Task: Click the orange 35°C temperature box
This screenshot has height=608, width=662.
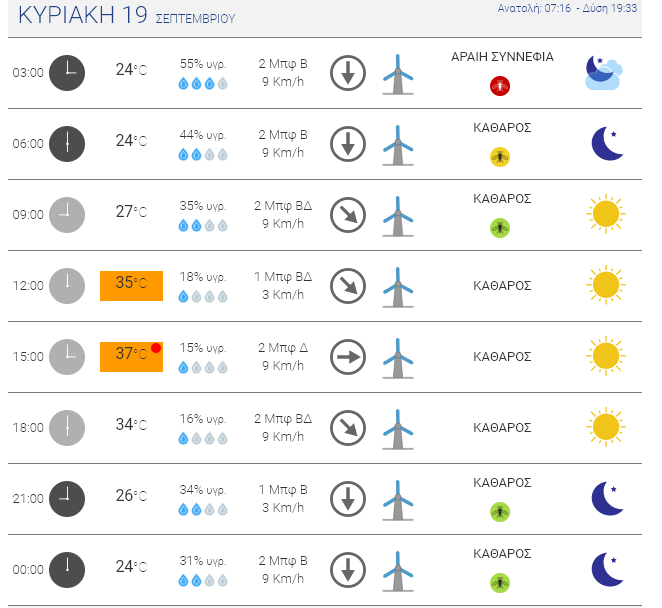Action: (131, 286)
